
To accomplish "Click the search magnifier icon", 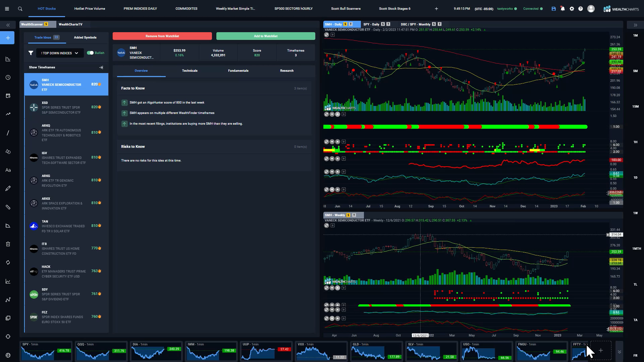I will click(x=20, y=9).
